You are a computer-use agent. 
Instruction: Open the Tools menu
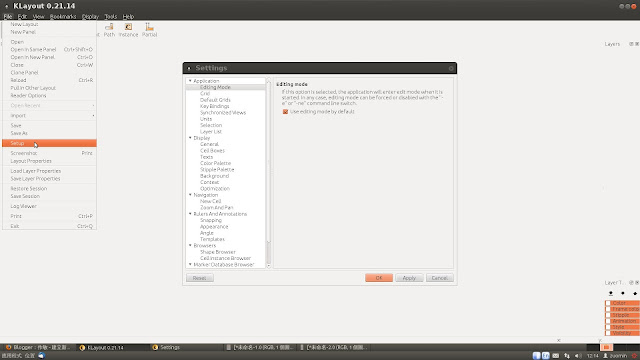click(111, 17)
